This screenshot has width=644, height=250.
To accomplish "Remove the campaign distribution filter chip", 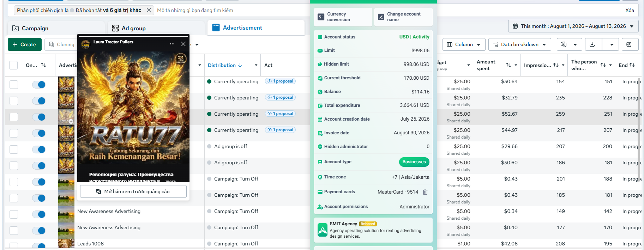I will point(149,10).
